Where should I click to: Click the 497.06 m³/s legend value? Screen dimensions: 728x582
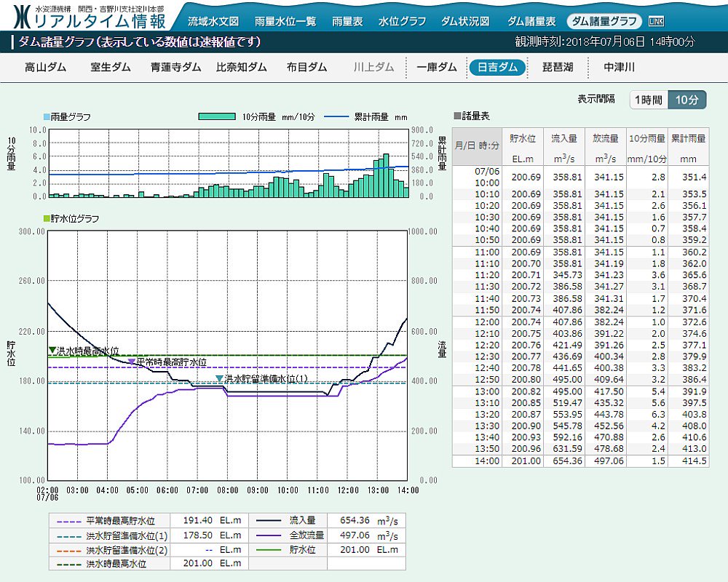tap(368, 535)
